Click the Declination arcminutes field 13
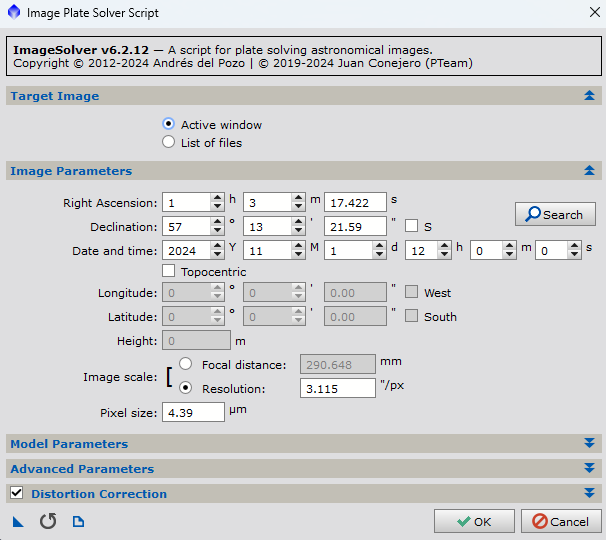Viewport: 606px width, 540px height. 268,226
